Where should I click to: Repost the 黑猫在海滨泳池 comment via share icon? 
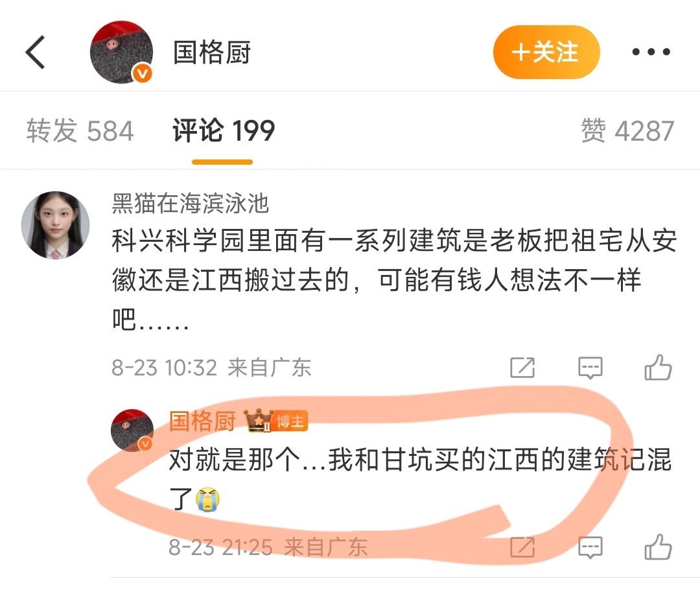coord(522,368)
